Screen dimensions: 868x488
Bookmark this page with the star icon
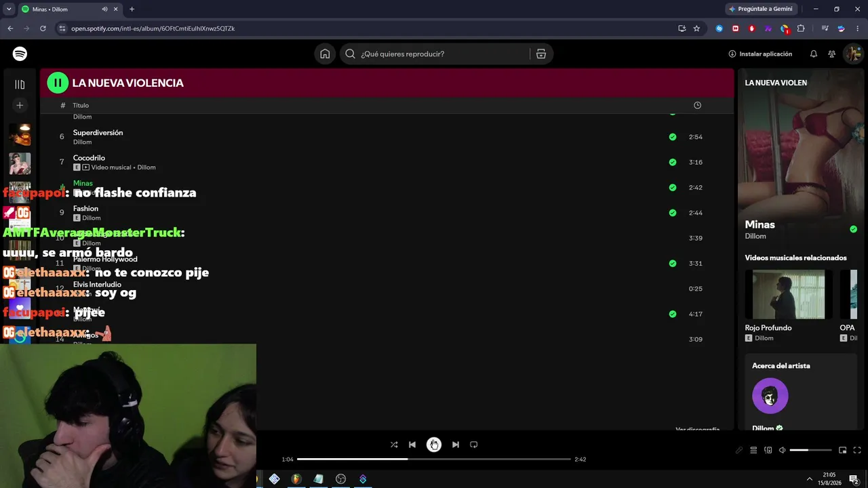(x=696, y=28)
